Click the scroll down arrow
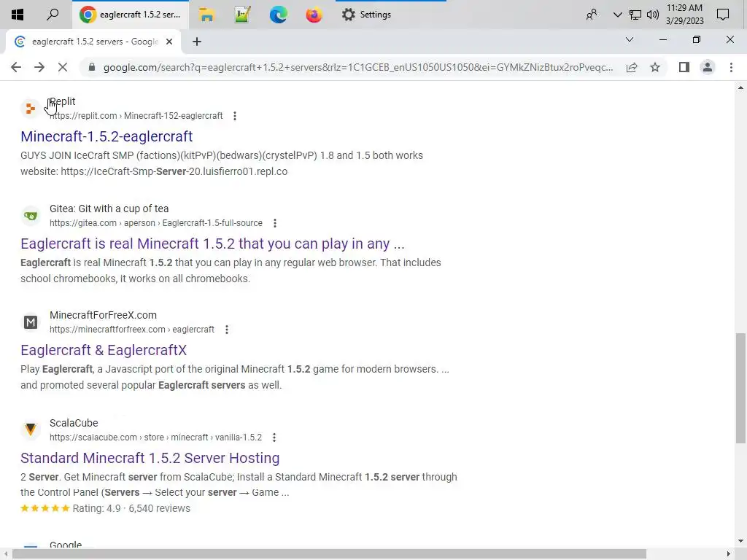 coord(740,542)
